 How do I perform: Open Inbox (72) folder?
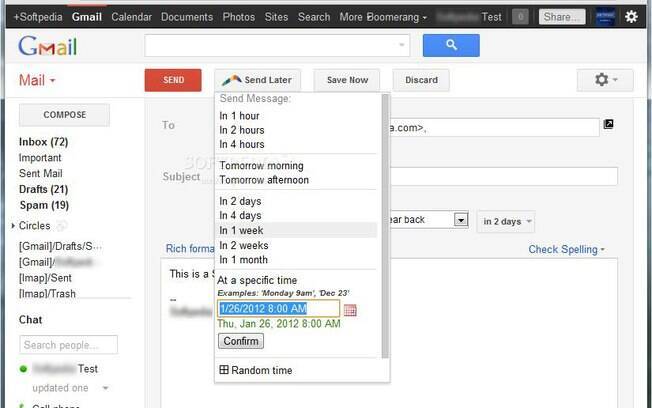click(x=43, y=142)
